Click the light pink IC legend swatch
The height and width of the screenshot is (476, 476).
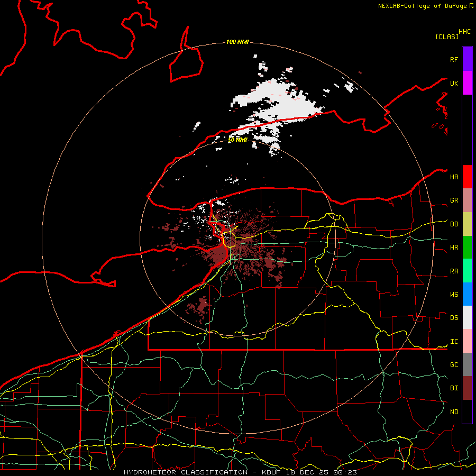(x=467, y=341)
